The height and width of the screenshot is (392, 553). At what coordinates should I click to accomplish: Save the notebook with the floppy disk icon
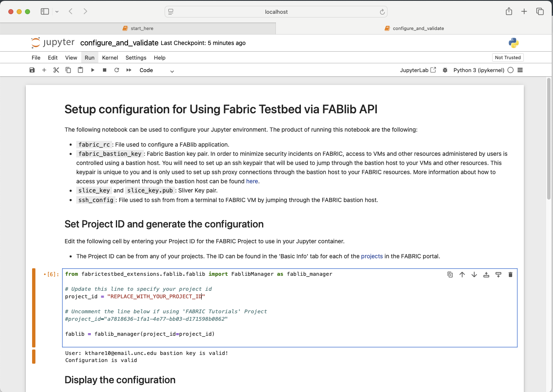pos(32,70)
